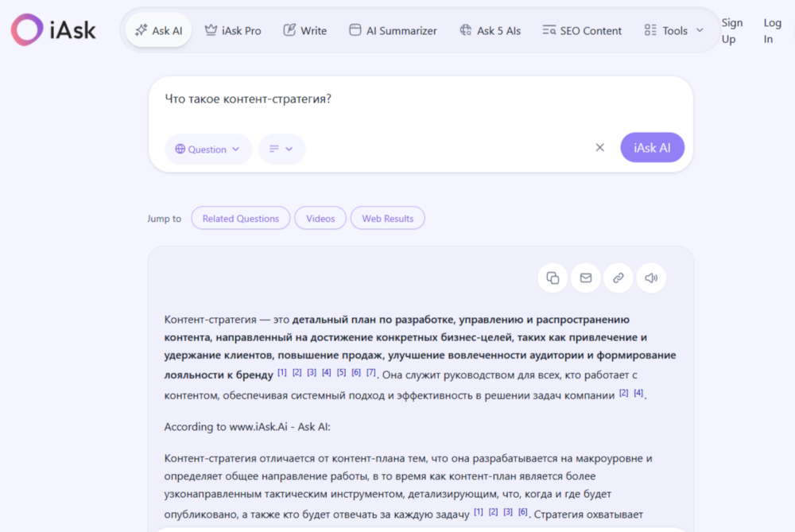This screenshot has width=795, height=532.
Task: Expand the answer length options dropdown
Action: [281, 149]
